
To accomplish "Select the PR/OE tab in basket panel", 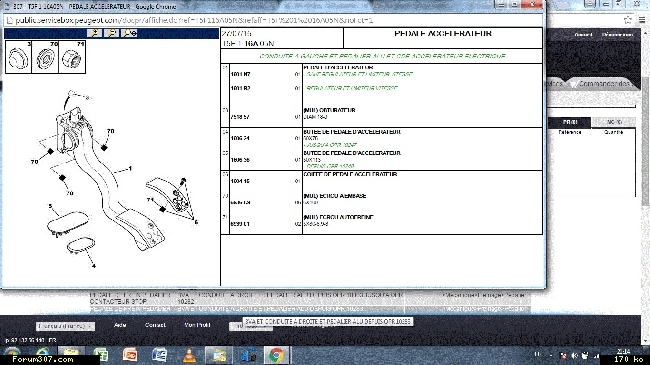I will click(x=570, y=122).
